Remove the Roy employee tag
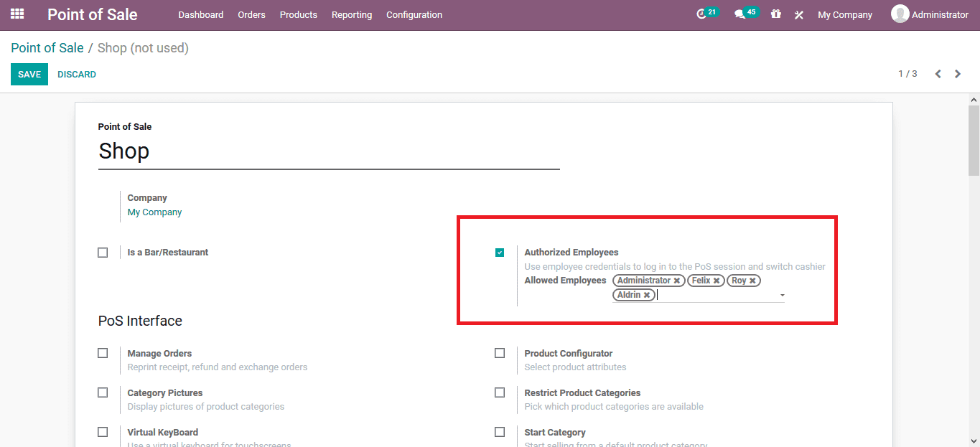The height and width of the screenshot is (447, 980). (752, 281)
